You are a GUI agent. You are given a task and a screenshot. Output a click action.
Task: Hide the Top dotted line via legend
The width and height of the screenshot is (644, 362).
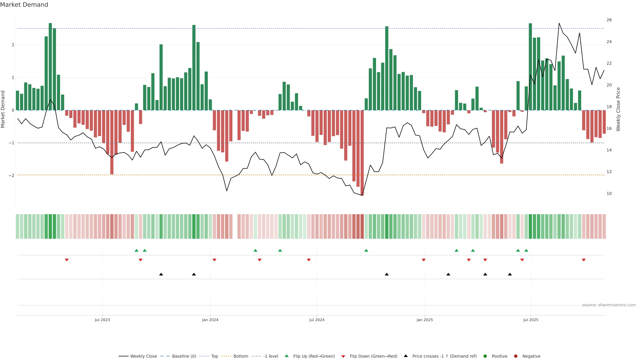[214, 356]
